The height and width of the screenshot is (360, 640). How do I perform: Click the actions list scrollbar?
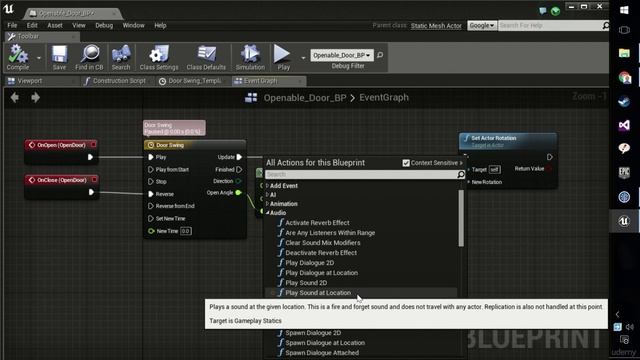[461, 219]
